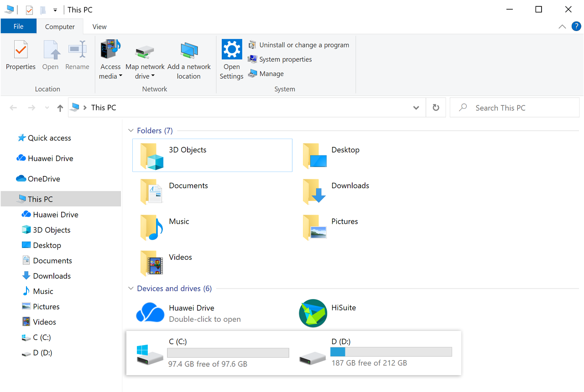Collapse the Devices and drives group
584x392 pixels.
coord(131,289)
